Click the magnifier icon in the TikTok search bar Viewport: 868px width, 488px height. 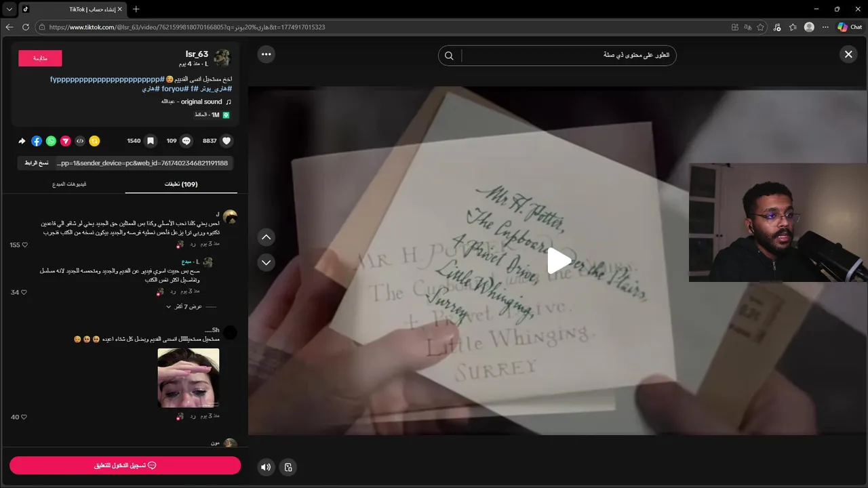(x=449, y=56)
